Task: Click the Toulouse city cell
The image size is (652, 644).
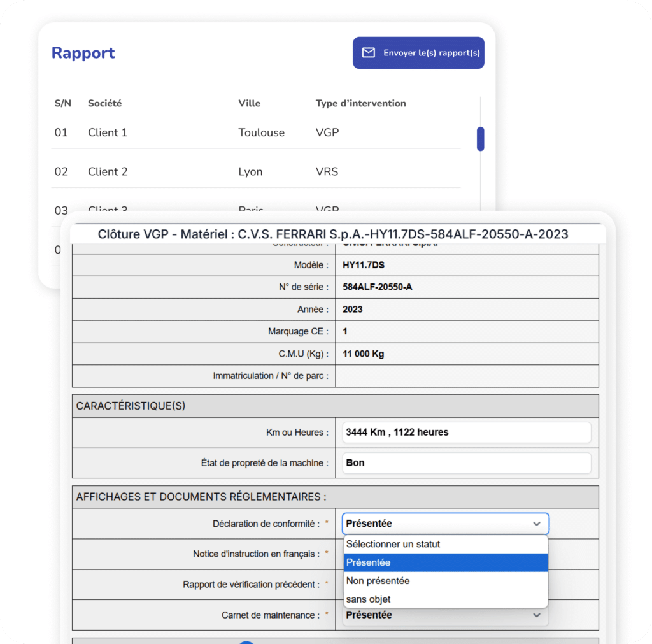Action: [262, 132]
